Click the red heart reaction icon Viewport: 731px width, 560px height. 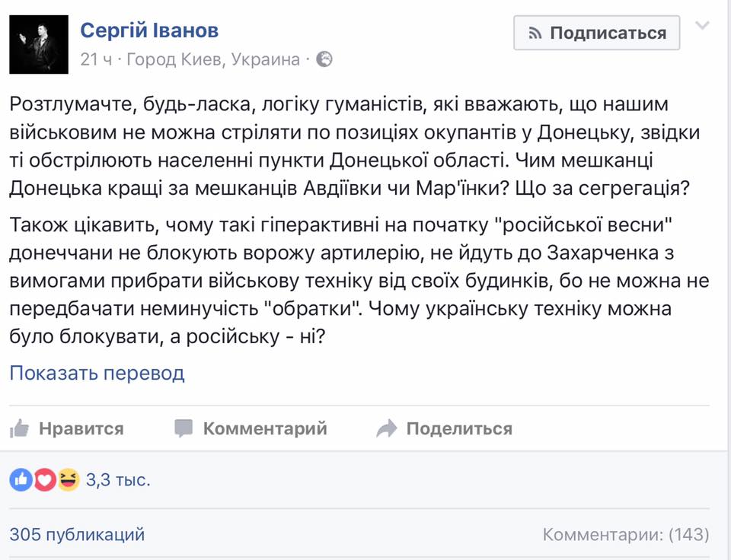(45, 480)
